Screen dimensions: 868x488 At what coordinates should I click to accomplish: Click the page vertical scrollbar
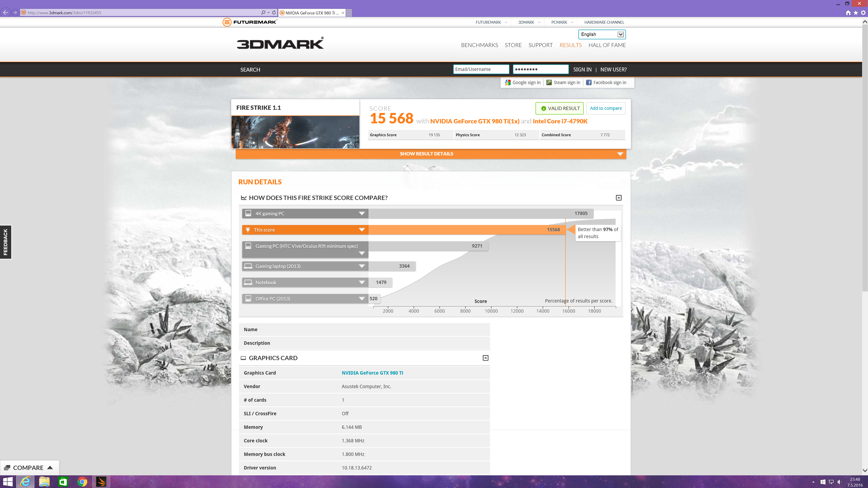click(865, 158)
